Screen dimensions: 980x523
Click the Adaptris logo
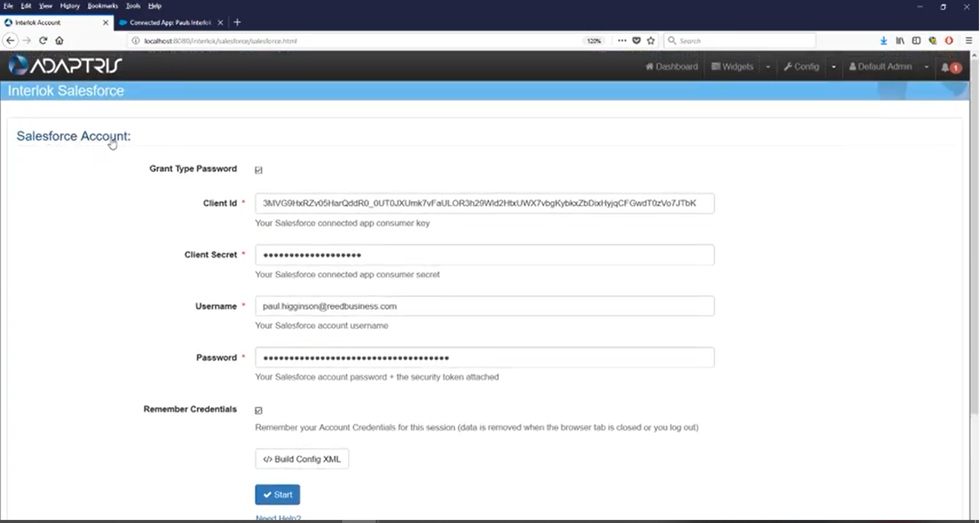[65, 65]
